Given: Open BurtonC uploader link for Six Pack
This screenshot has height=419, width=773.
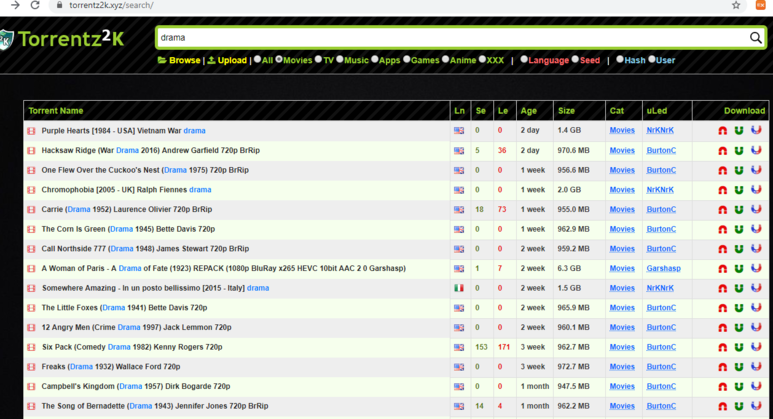Looking at the screenshot, I should pyautogui.click(x=661, y=348).
